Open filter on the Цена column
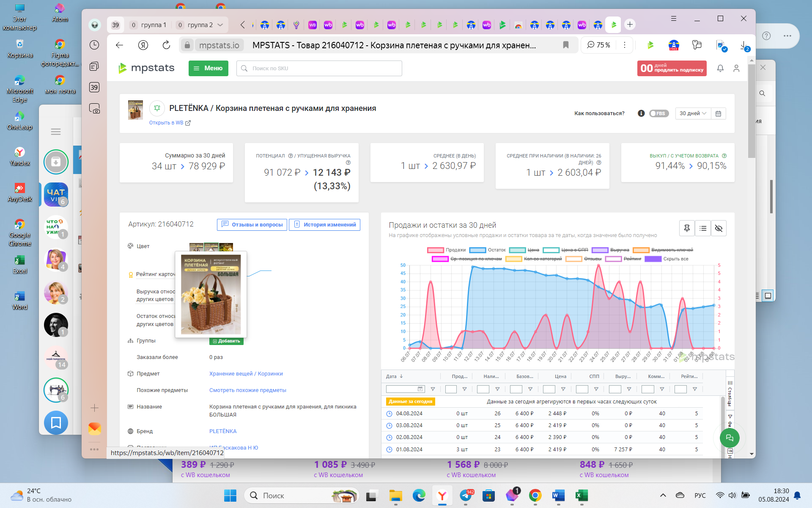 click(x=563, y=389)
